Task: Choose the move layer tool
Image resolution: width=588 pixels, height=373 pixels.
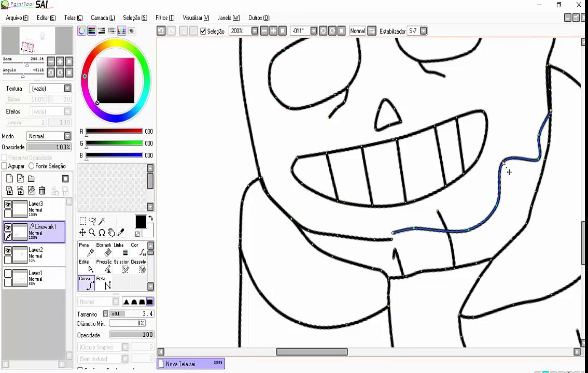Action: point(83,233)
